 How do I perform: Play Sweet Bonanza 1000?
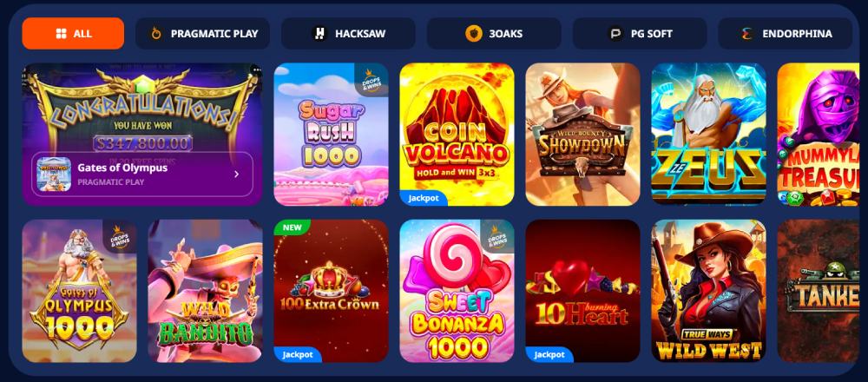coord(457,291)
